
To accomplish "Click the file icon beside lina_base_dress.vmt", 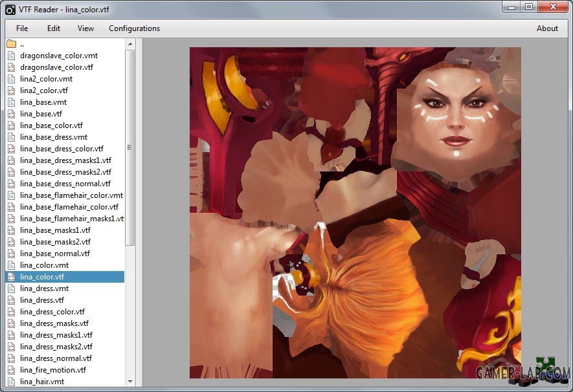I will (x=11, y=137).
